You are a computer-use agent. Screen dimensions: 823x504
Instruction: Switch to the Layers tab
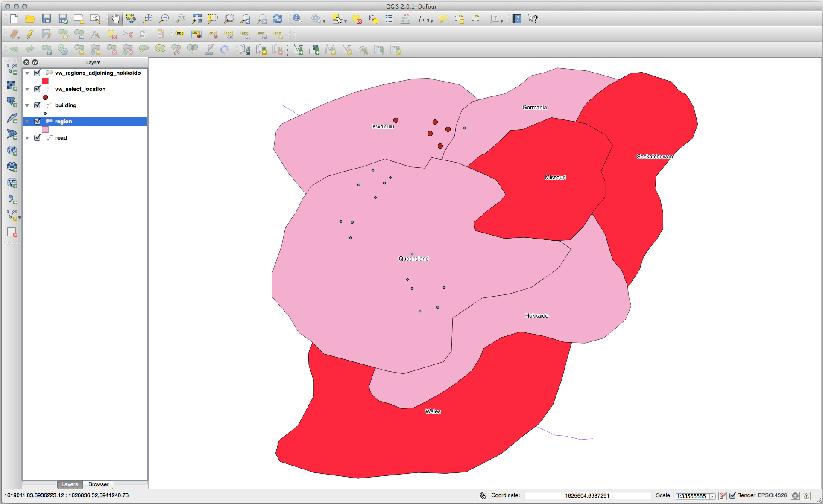[70, 484]
